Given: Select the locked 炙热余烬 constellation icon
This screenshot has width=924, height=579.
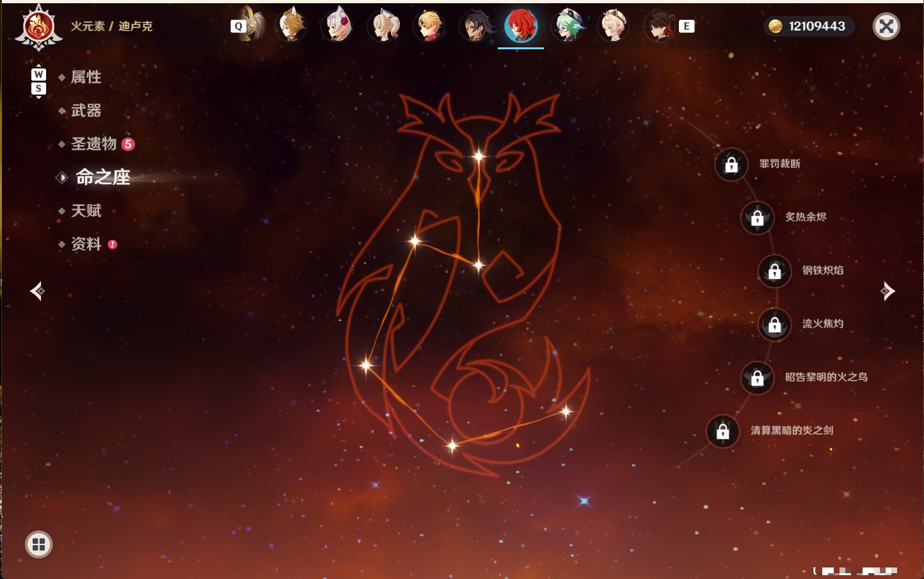Looking at the screenshot, I should 758,218.
